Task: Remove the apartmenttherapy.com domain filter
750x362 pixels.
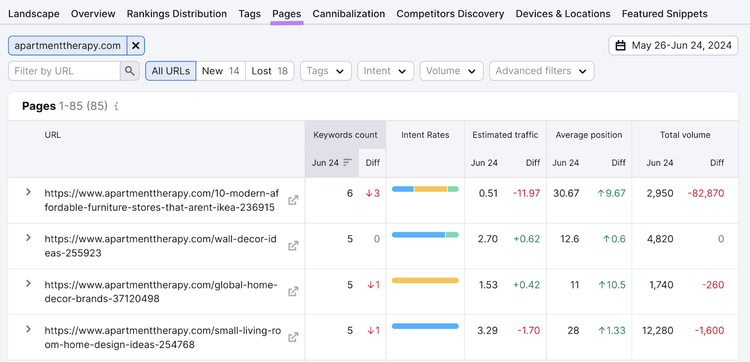Action: [136, 46]
